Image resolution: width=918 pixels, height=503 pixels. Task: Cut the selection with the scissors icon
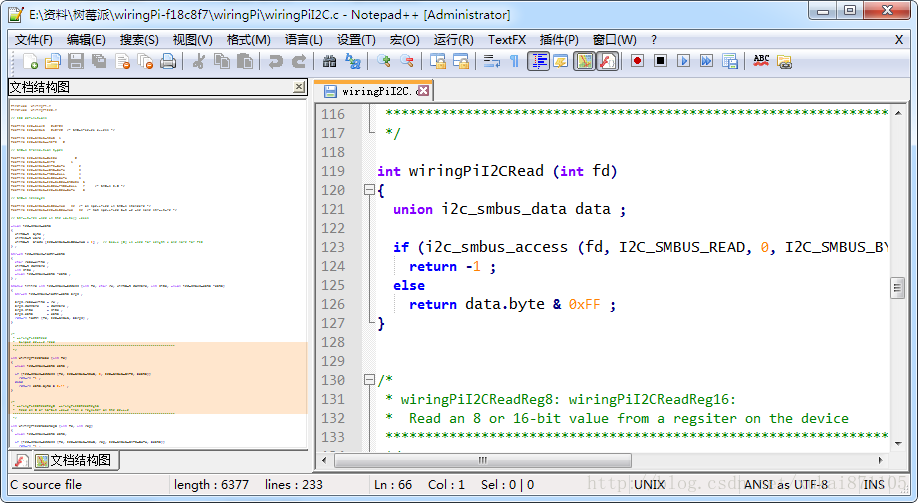tap(198, 61)
